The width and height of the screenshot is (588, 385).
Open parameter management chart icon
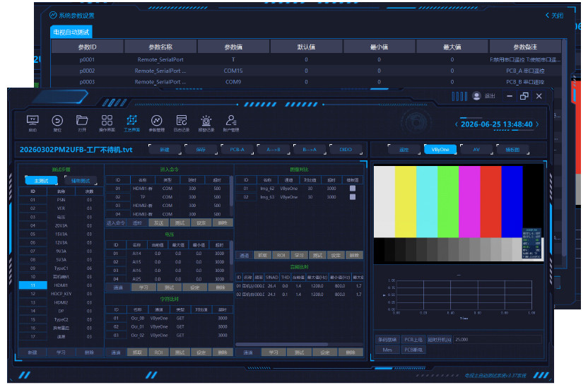click(156, 121)
